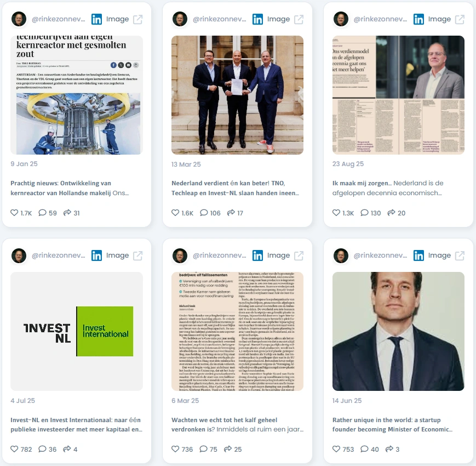Screen dimensions: 476x466
Task: Like the post with 736 likes
Action: pos(175,448)
